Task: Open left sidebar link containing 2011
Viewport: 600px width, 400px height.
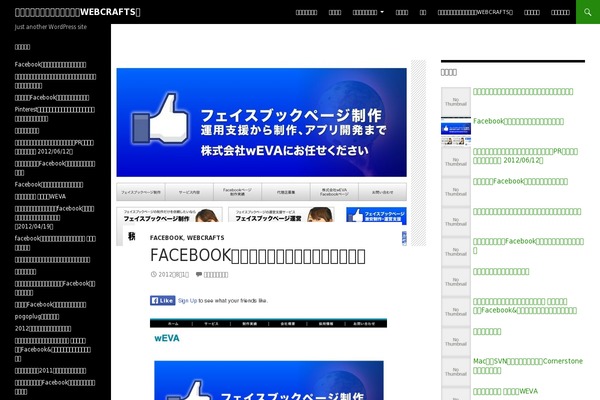Action: [50, 371]
